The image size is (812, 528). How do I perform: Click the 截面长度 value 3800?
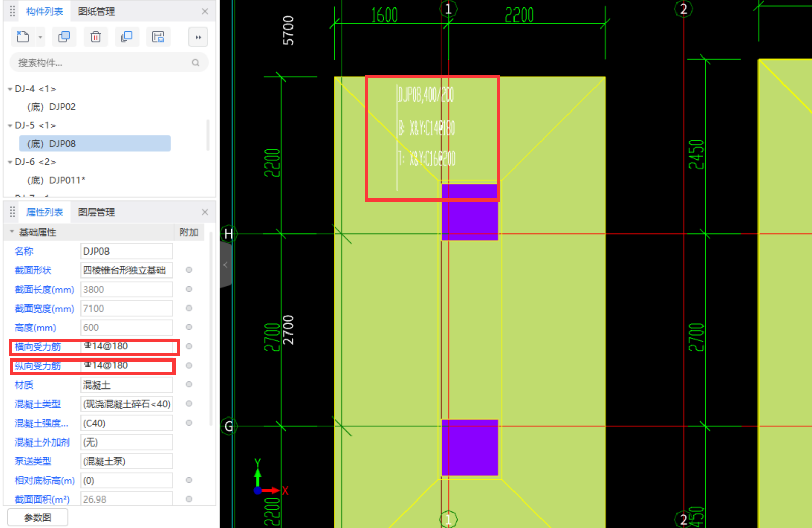(x=126, y=290)
